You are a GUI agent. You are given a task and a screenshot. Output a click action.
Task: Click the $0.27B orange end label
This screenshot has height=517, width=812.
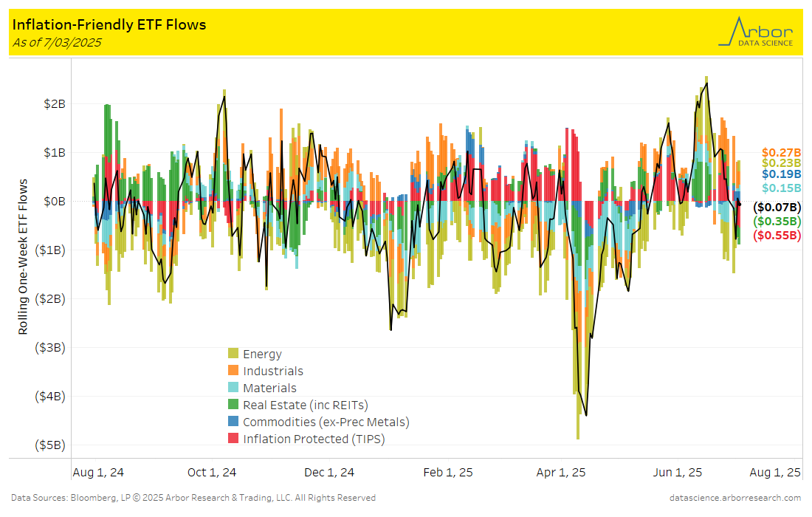[x=781, y=151]
